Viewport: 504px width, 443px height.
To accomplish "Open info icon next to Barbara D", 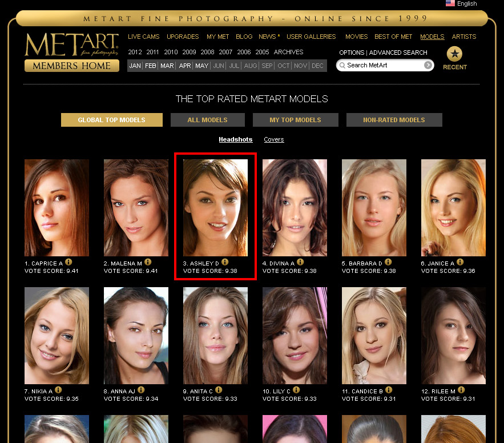I will tap(388, 262).
